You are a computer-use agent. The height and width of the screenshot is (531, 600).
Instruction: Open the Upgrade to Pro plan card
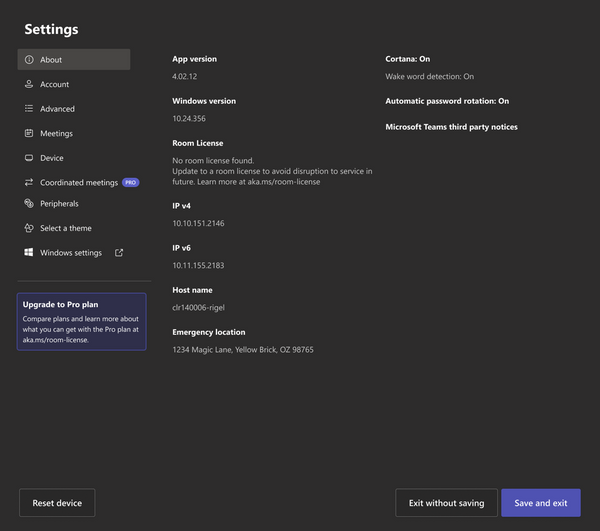click(x=82, y=322)
